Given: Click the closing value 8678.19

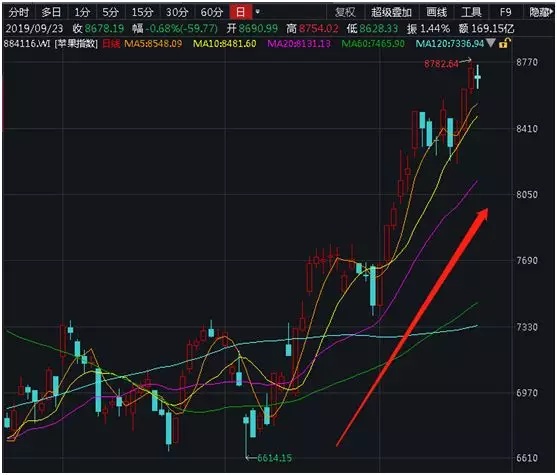Looking at the screenshot, I should point(104,28).
